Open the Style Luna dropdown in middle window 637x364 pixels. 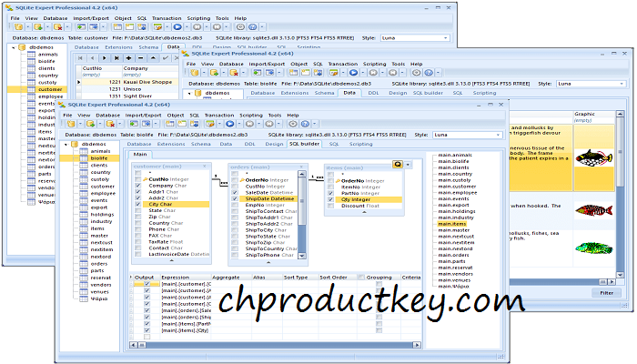(622, 84)
